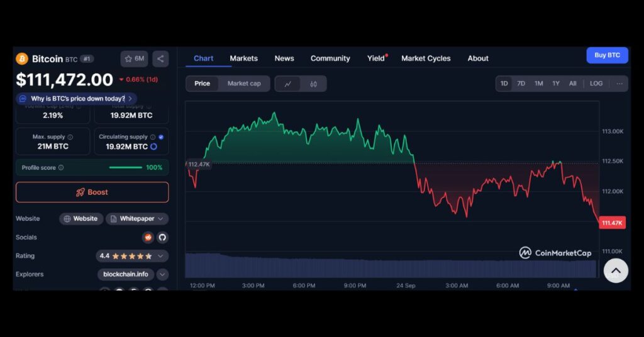Open the Yield tab
The height and width of the screenshot is (337, 644).
click(377, 58)
